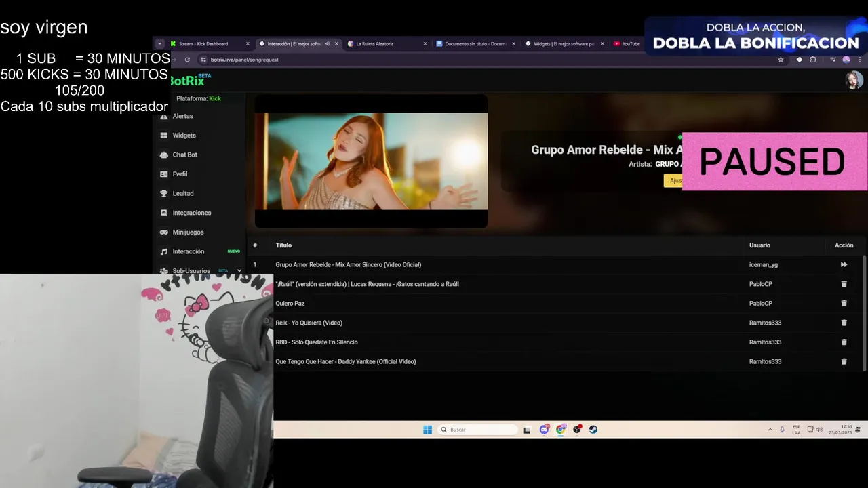868x488 pixels.
Task: Reload the page with refresh icon
Action: (x=187, y=60)
